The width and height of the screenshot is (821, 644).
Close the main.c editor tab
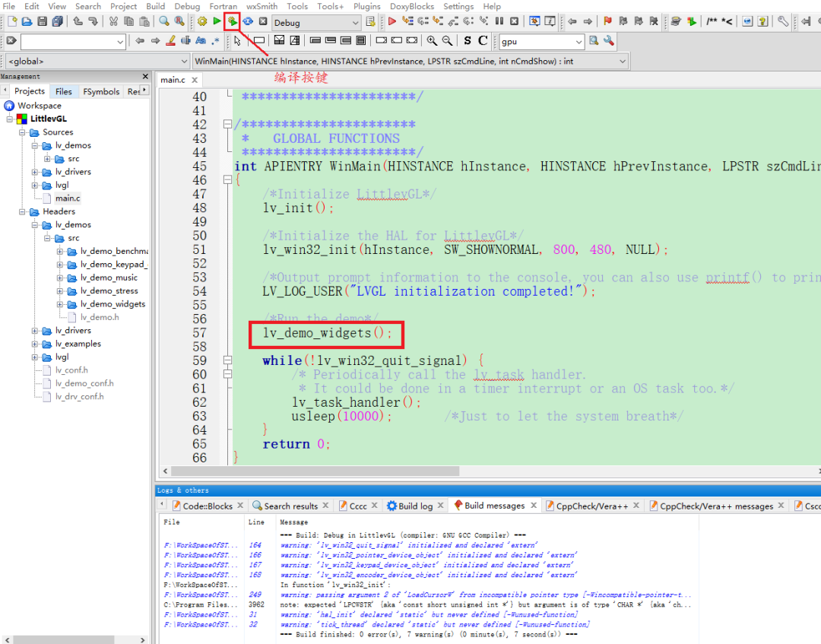point(195,80)
